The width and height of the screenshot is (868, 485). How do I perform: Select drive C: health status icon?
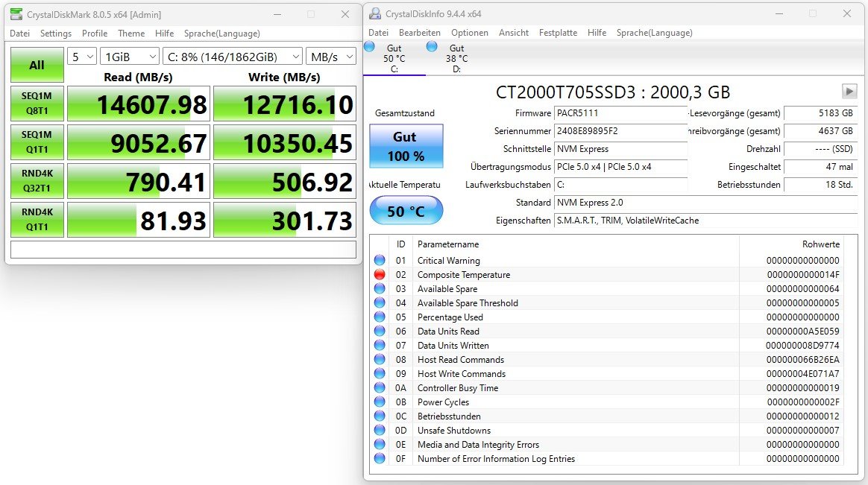368,47
